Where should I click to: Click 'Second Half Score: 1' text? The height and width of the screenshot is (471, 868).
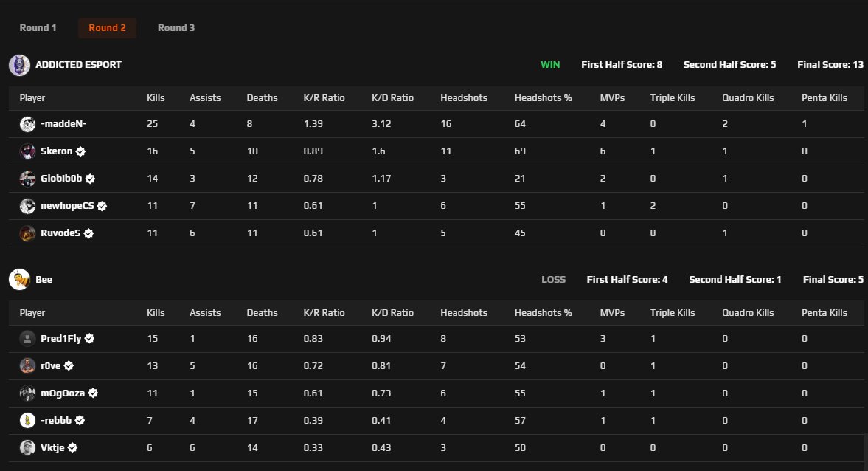click(x=735, y=280)
